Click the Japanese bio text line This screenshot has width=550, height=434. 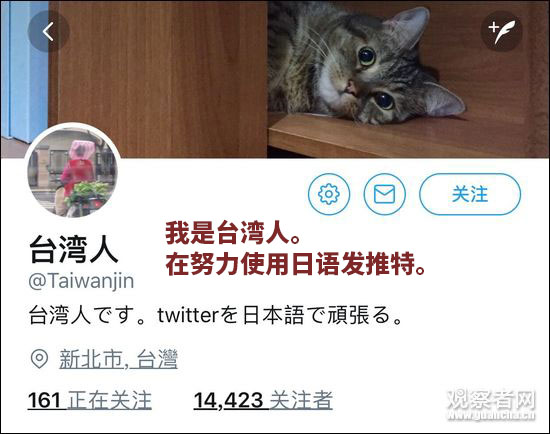215,315
